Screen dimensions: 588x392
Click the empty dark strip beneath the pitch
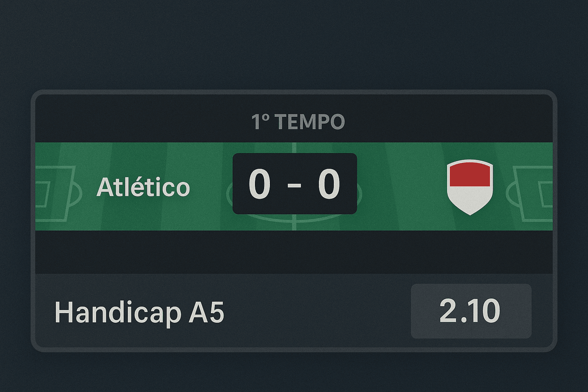coord(294,252)
